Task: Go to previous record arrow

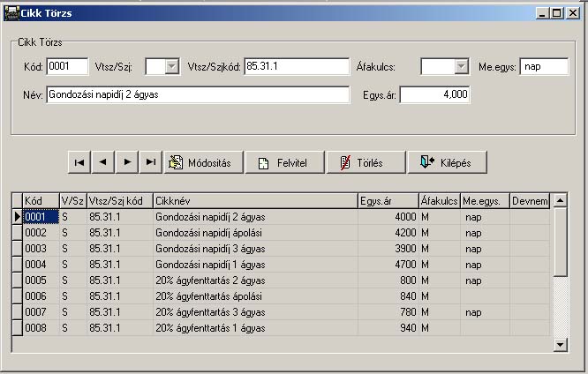Action: point(104,162)
